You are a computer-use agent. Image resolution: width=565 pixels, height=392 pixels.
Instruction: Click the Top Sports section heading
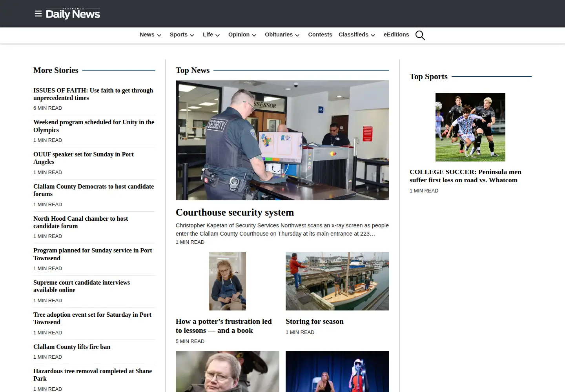click(428, 76)
